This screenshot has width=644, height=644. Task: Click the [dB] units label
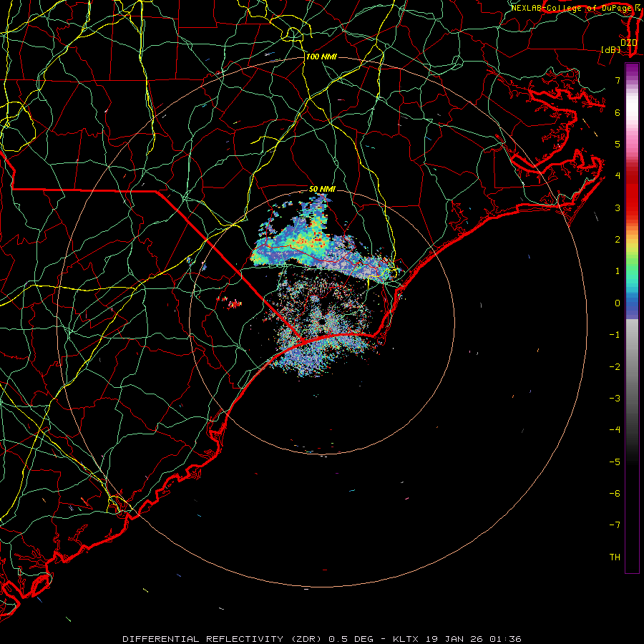(611, 49)
